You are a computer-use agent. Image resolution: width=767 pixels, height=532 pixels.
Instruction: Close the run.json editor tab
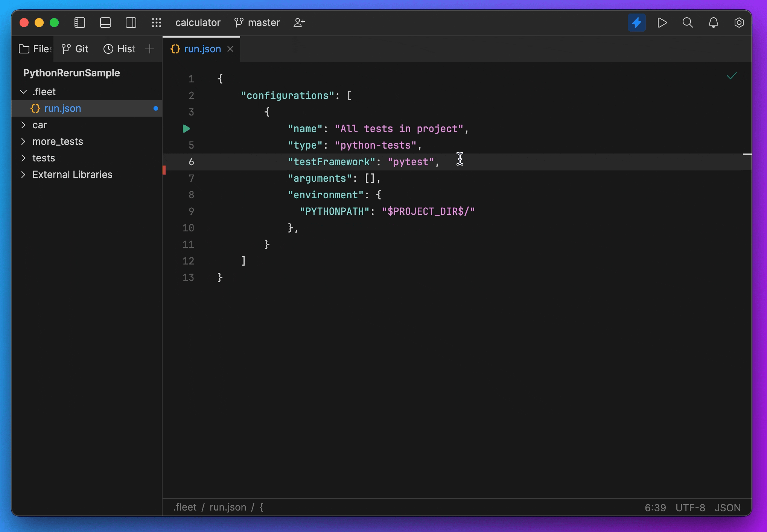tap(230, 49)
